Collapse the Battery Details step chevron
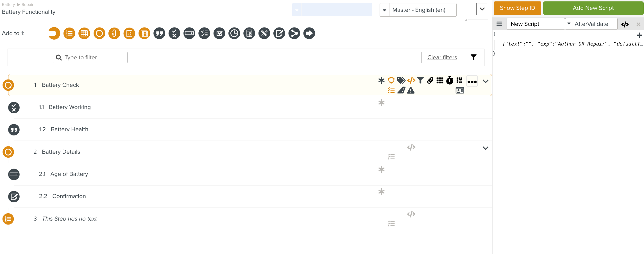Image resolution: width=644 pixels, height=254 pixels. 485,148
